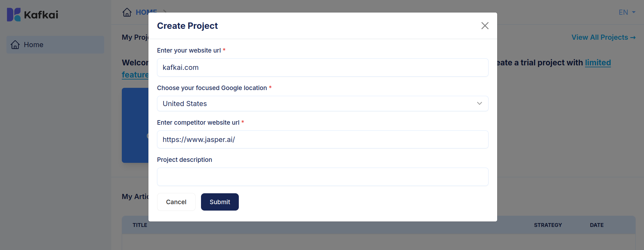The height and width of the screenshot is (250, 644).
Task: Click the house icon in the sidebar
Action: click(x=15, y=45)
